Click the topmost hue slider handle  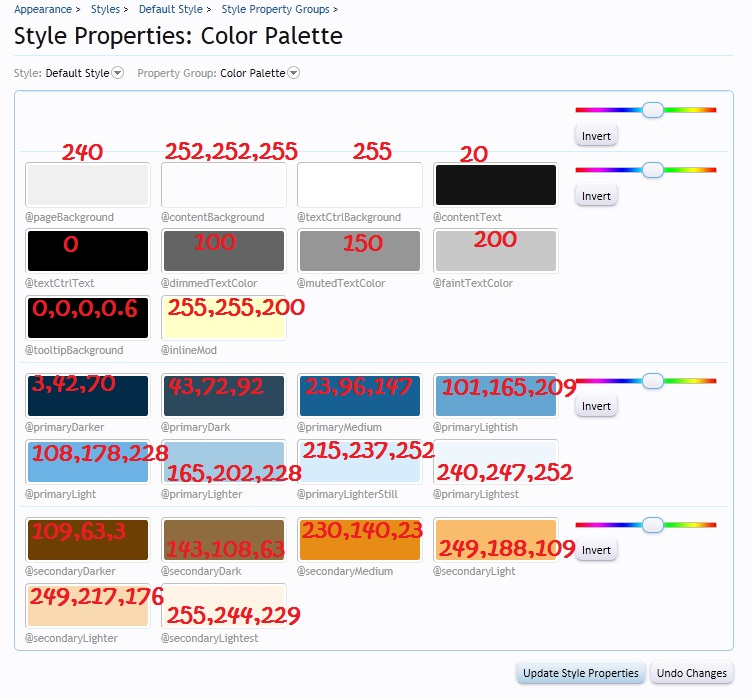[x=653, y=110]
